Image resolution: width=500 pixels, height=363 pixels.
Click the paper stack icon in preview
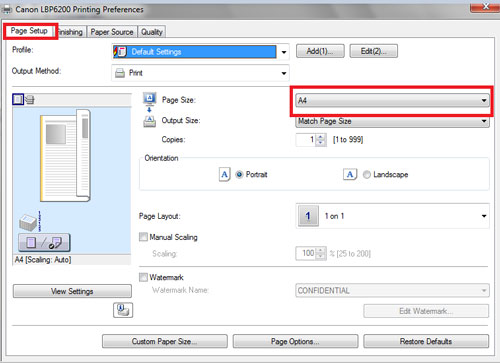click(28, 223)
